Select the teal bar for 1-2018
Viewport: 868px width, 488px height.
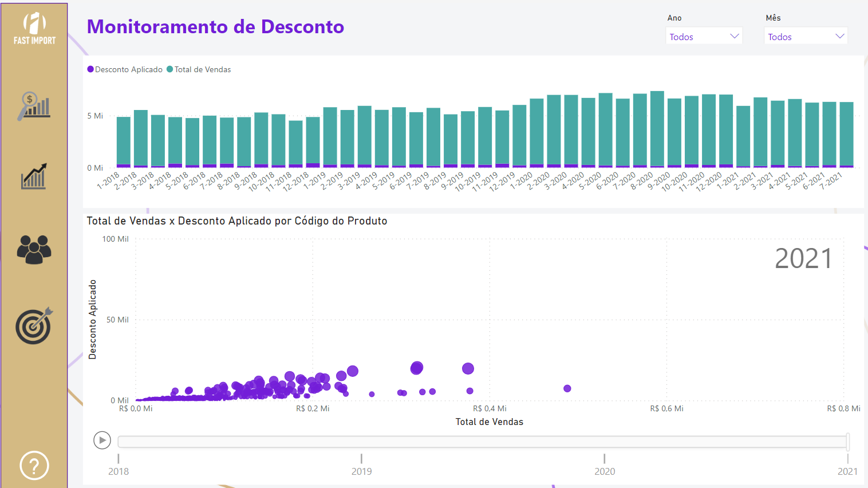124,141
